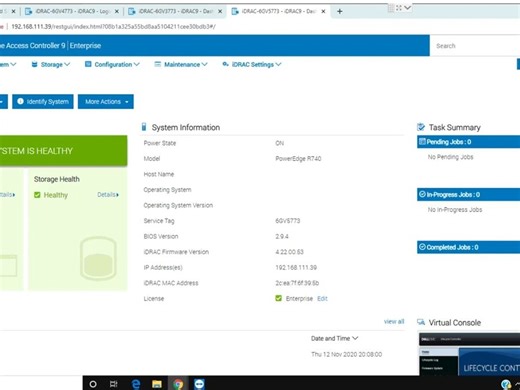This screenshot has width=520, height=390.
Task: Open Storage Health Details link
Action: coord(108,195)
